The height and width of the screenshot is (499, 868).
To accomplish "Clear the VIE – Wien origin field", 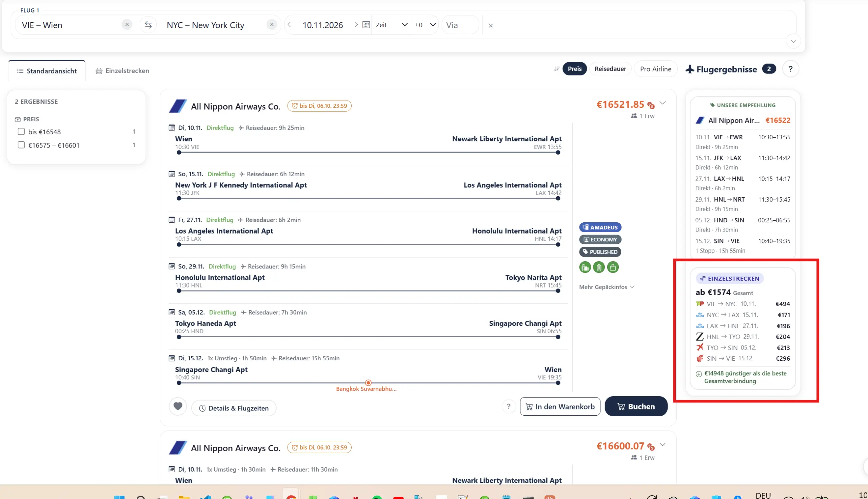I will [127, 25].
